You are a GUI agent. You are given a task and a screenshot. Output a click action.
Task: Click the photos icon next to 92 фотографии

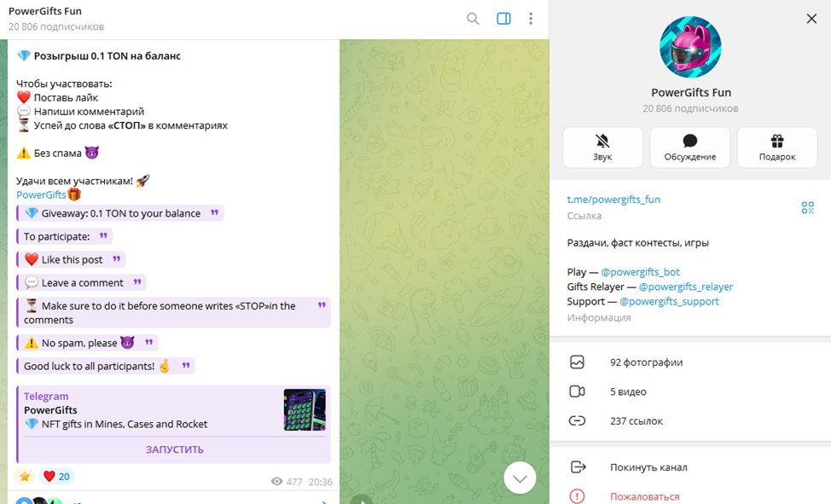tap(577, 362)
